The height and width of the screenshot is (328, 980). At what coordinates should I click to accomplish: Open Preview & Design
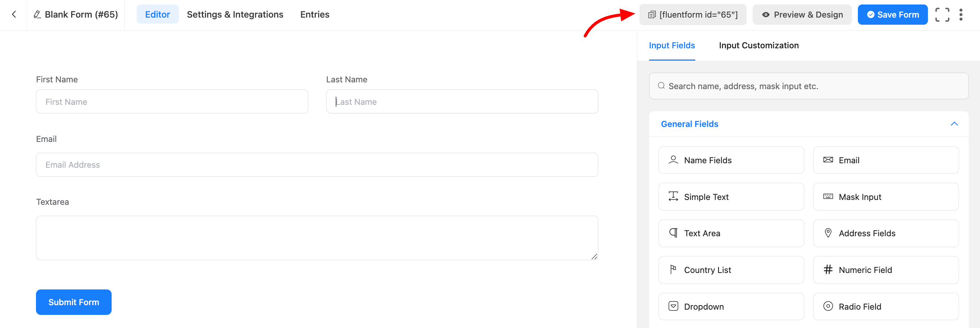click(x=802, y=15)
